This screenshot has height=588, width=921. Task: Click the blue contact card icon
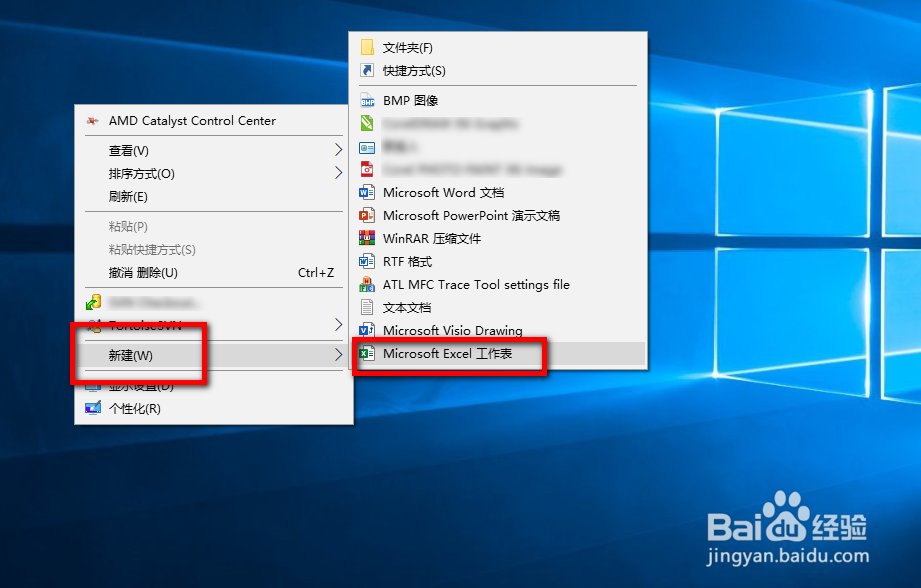(367, 147)
